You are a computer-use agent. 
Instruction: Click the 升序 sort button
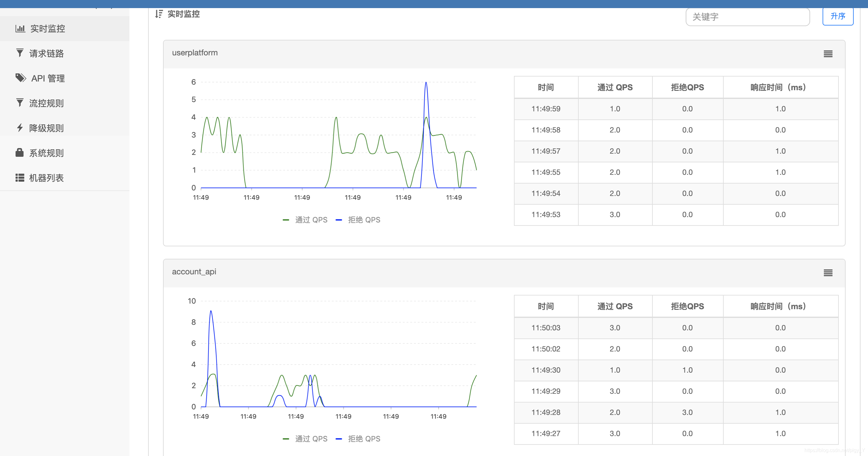(838, 16)
